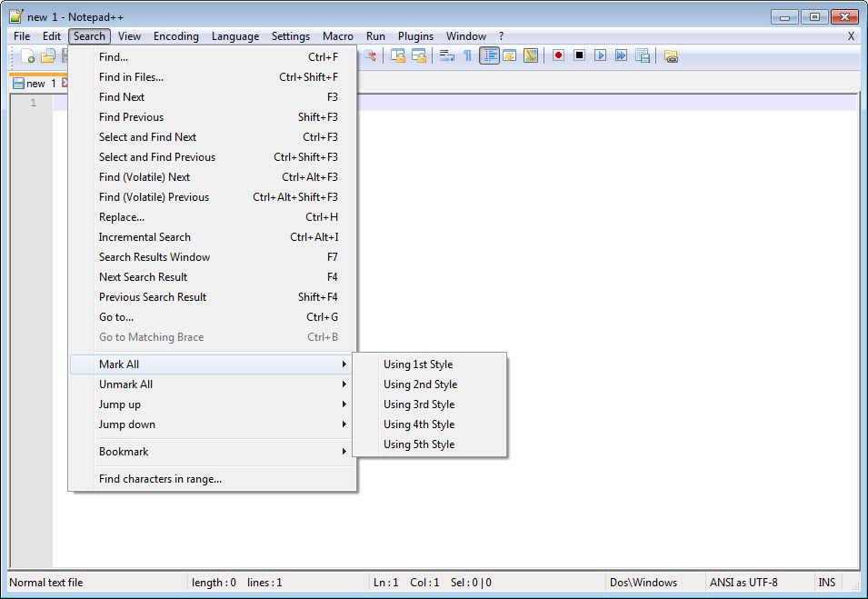Click the New file toolbar icon
This screenshot has height=599, width=868.
coord(27,56)
